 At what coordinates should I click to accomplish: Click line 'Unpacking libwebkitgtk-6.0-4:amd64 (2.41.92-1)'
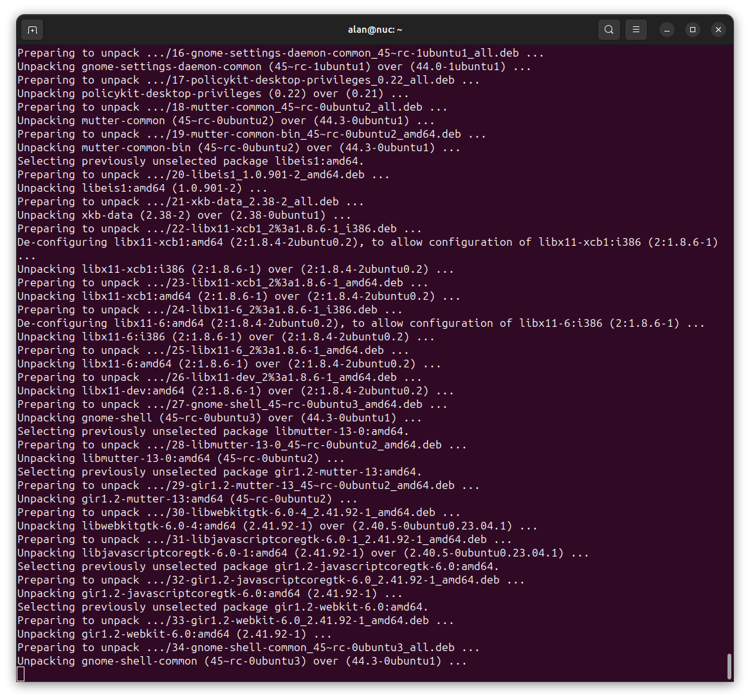click(277, 526)
